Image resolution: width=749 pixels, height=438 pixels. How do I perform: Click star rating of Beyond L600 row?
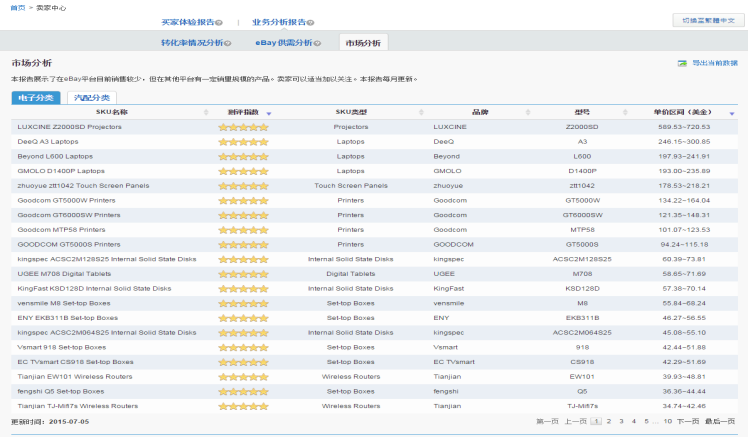click(243, 157)
